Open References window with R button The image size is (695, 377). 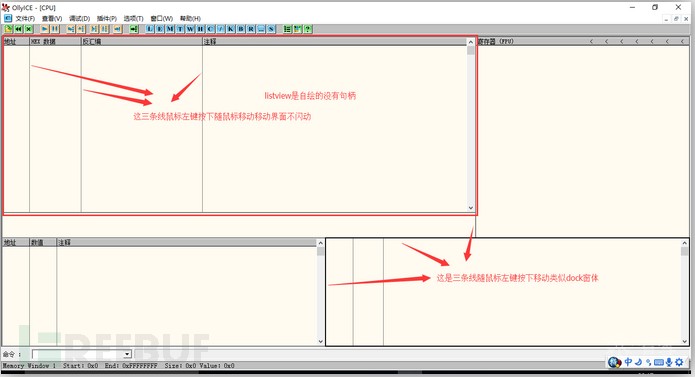point(251,29)
